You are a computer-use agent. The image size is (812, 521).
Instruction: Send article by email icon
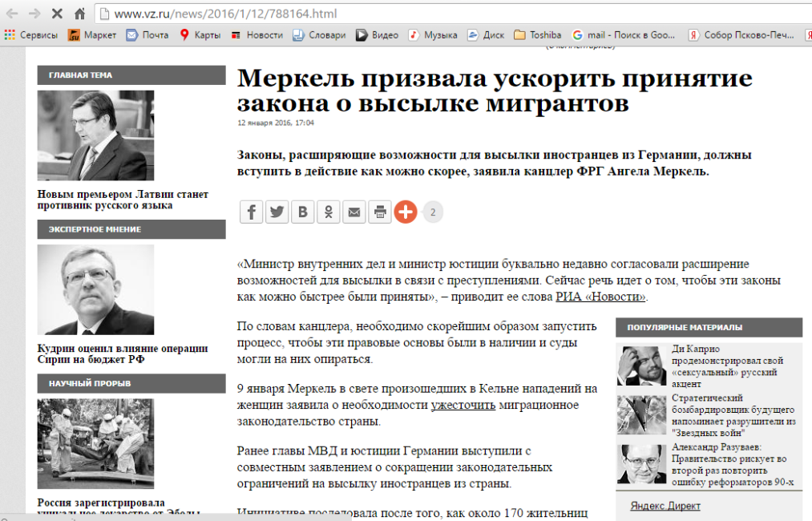(354, 212)
